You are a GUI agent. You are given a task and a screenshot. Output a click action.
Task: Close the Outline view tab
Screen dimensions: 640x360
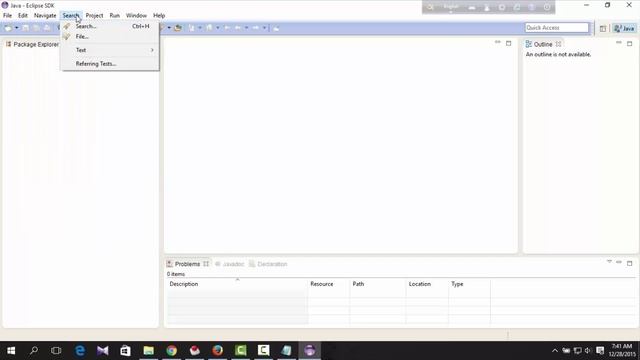[x=558, y=44]
